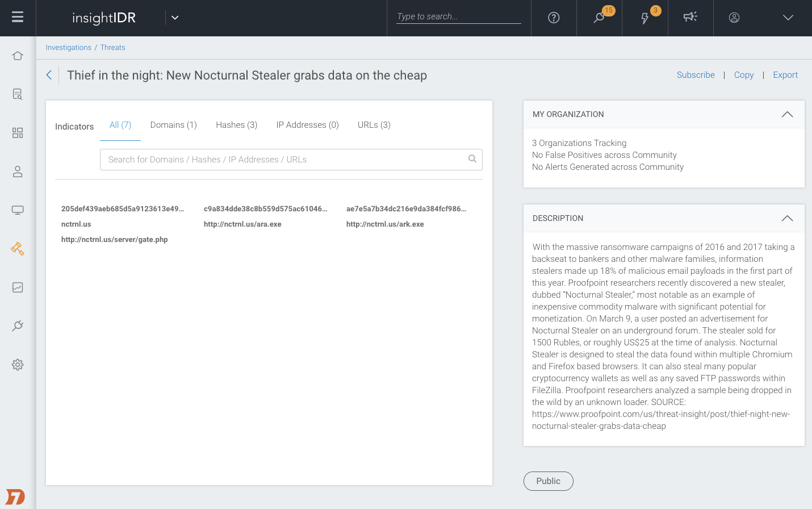This screenshot has height=509, width=812.
Task: Open Users and Accounts sidebar icon
Action: tap(18, 172)
